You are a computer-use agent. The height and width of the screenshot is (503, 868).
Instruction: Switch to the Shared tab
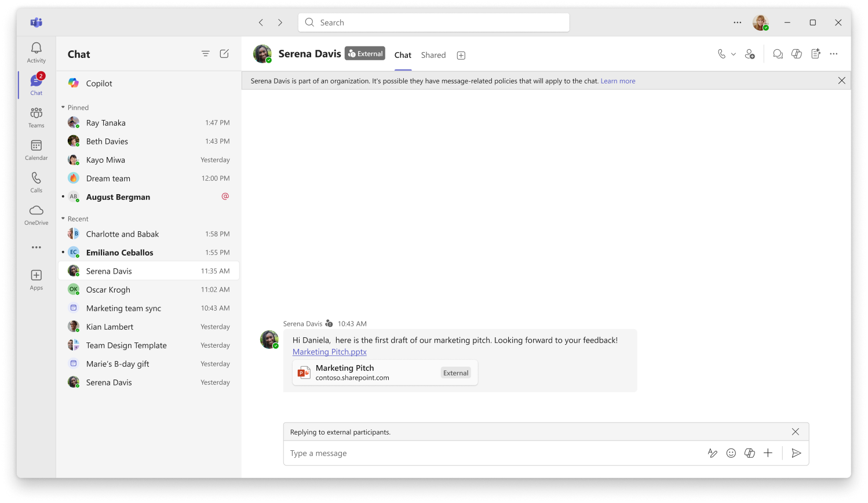[433, 55]
